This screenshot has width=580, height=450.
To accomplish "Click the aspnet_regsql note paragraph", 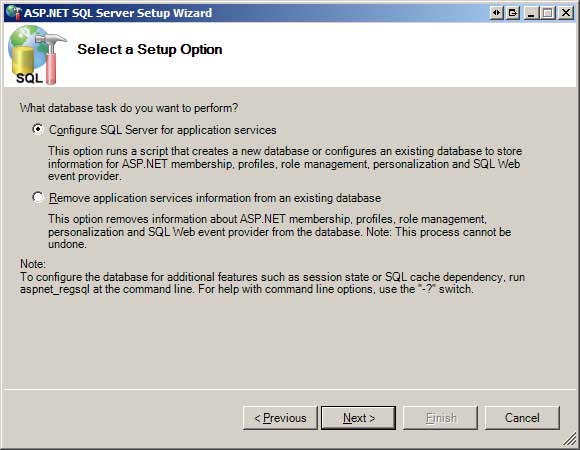I will point(273,283).
